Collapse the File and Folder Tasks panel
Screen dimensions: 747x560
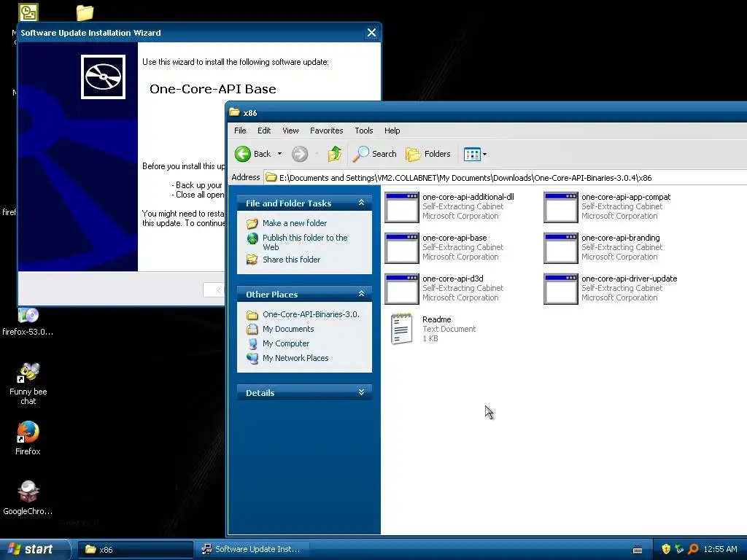tap(362, 203)
